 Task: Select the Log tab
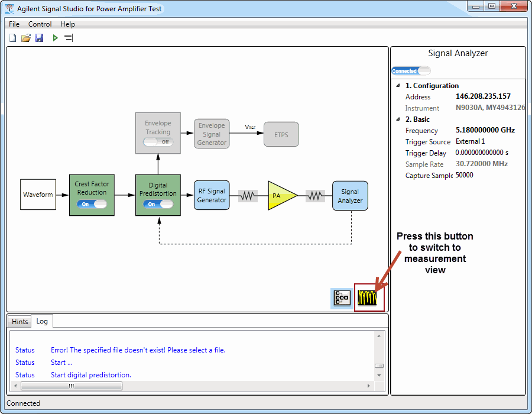(42, 321)
